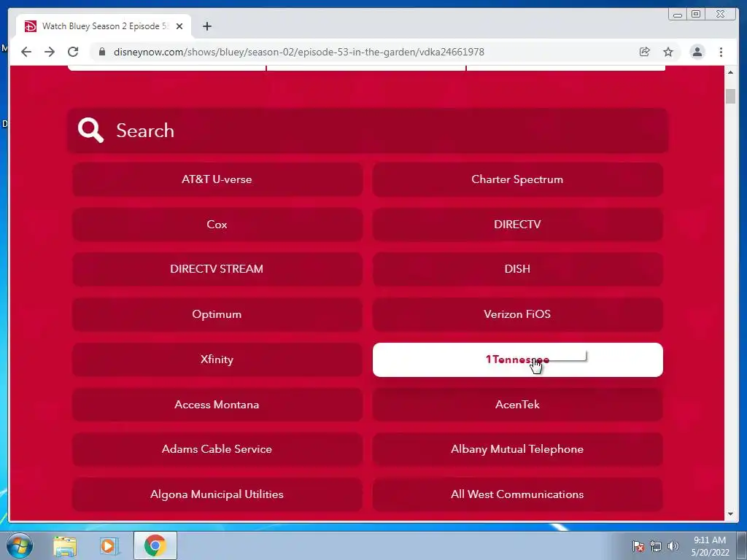Launch Windows Media Player from taskbar
747x560 pixels.
tap(109, 545)
